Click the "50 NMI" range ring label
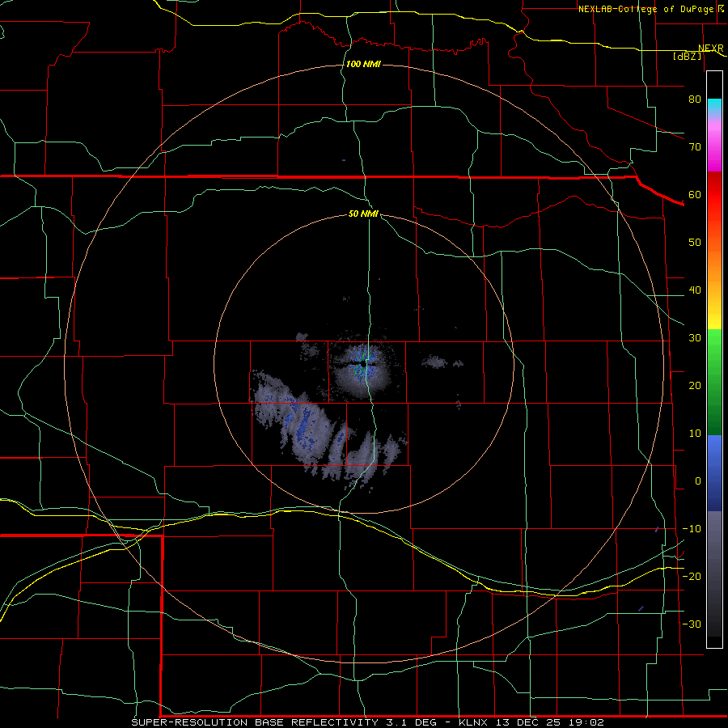This screenshot has height=728, width=728. [363, 214]
